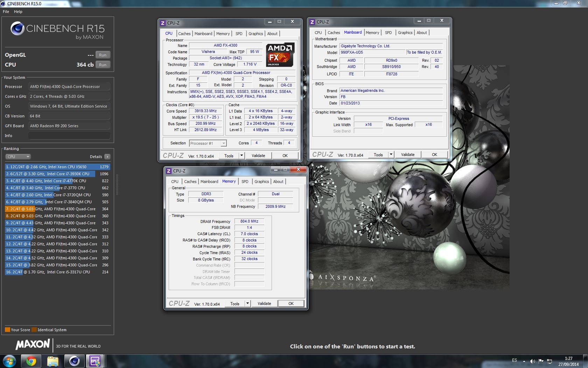Click OK in CPU-Z Mainboard window
Screen dimensions: 588x368
tap(434, 155)
